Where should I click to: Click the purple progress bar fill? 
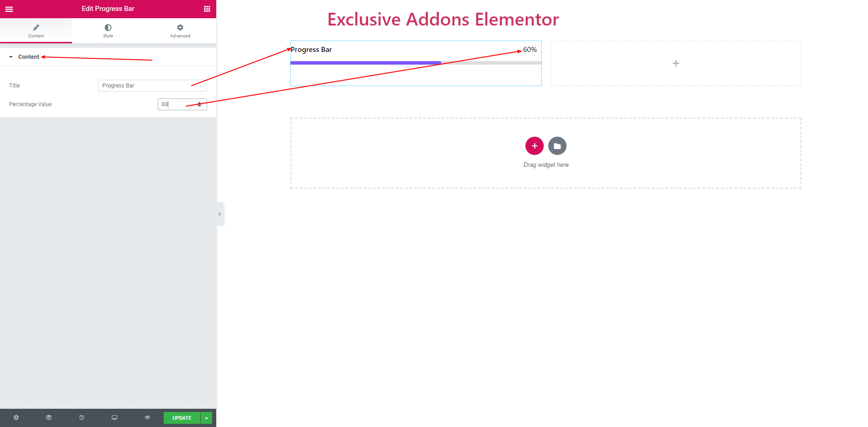coord(366,63)
